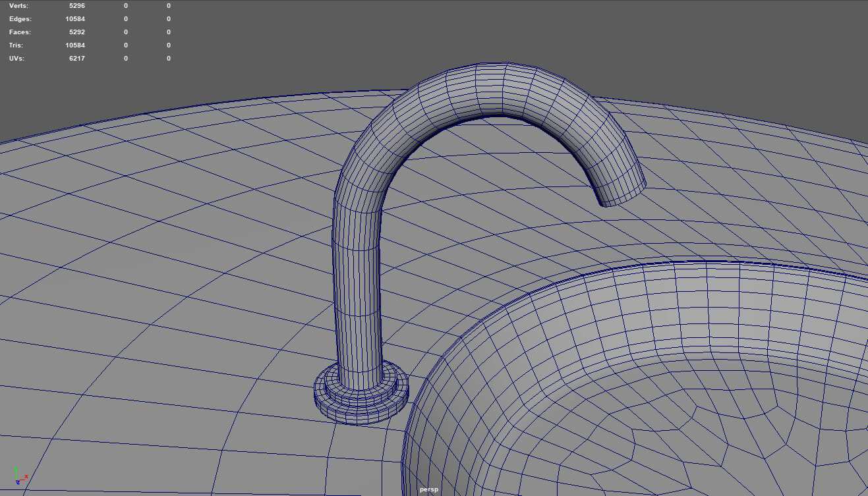Click the UVs count value 6217
This screenshot has height=496, width=868.
tap(76, 59)
